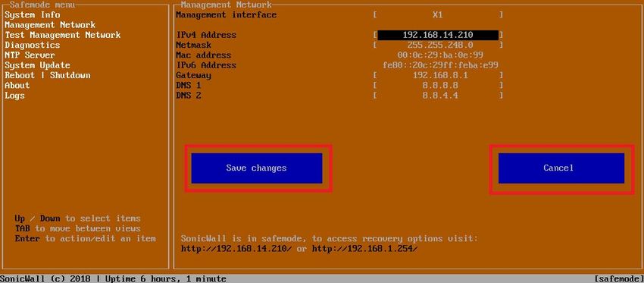Open the http://192.168.1.254/ recovery link
Viewport: 644px width, 283px height.
(365, 249)
